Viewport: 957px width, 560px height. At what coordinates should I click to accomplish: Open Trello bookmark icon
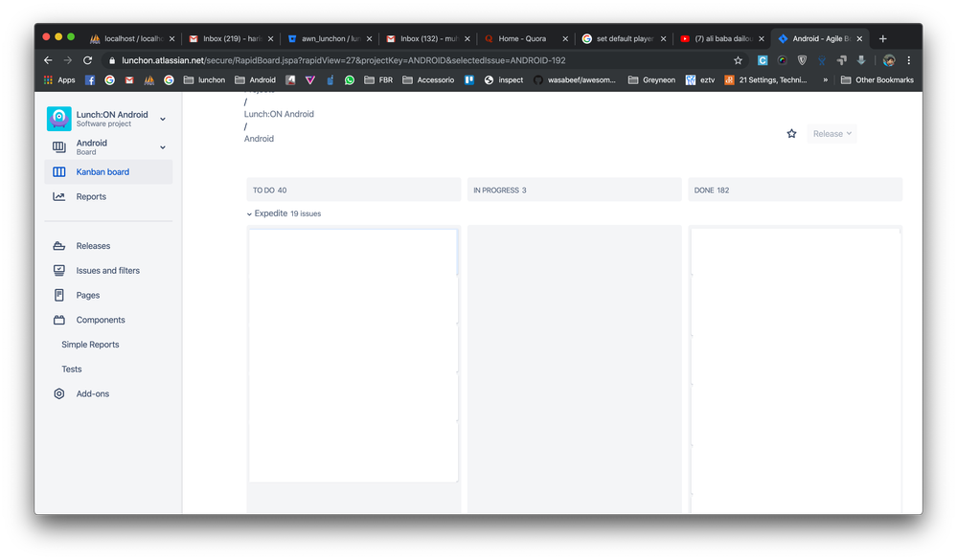point(468,79)
